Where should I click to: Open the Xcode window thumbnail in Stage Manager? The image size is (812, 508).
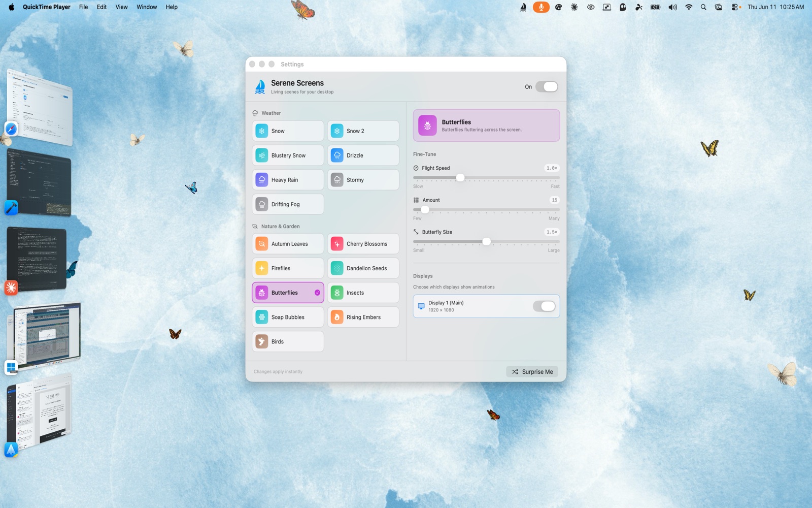[39, 183]
